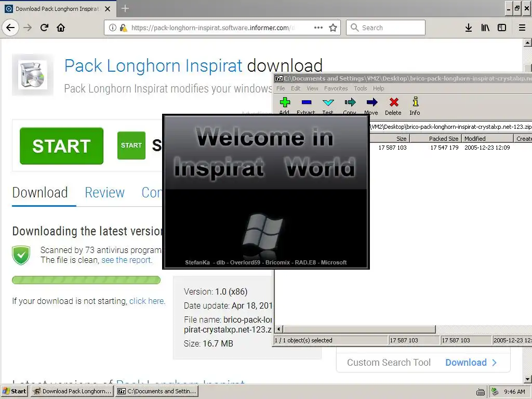Screen dimensions: 532x399
Task: Bookmark this page with the star icon
Action: [333, 28]
